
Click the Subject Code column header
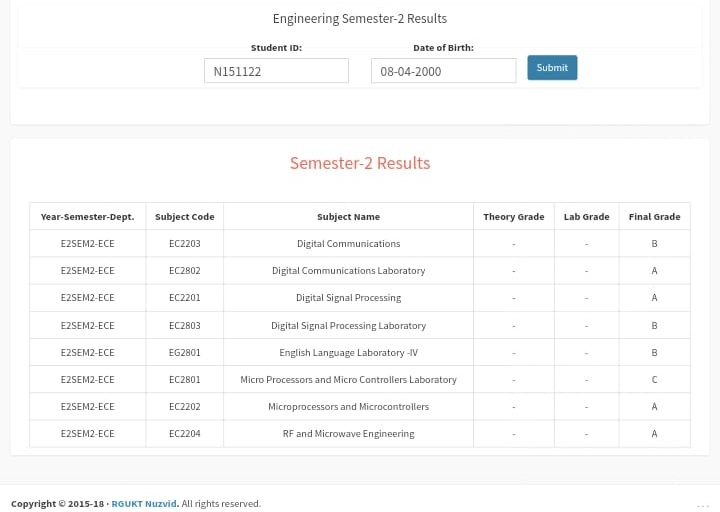[x=184, y=217]
